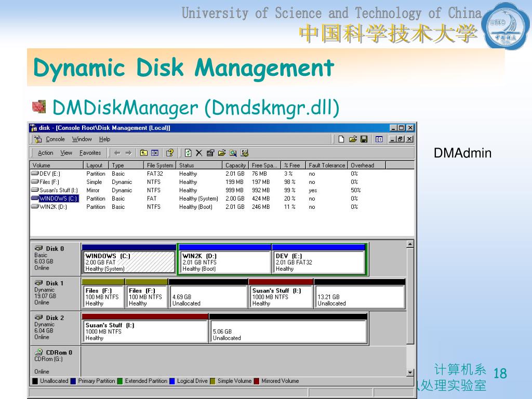
Task: Click the volume icon beside WIN2K (D:)
Action: tap(35, 207)
